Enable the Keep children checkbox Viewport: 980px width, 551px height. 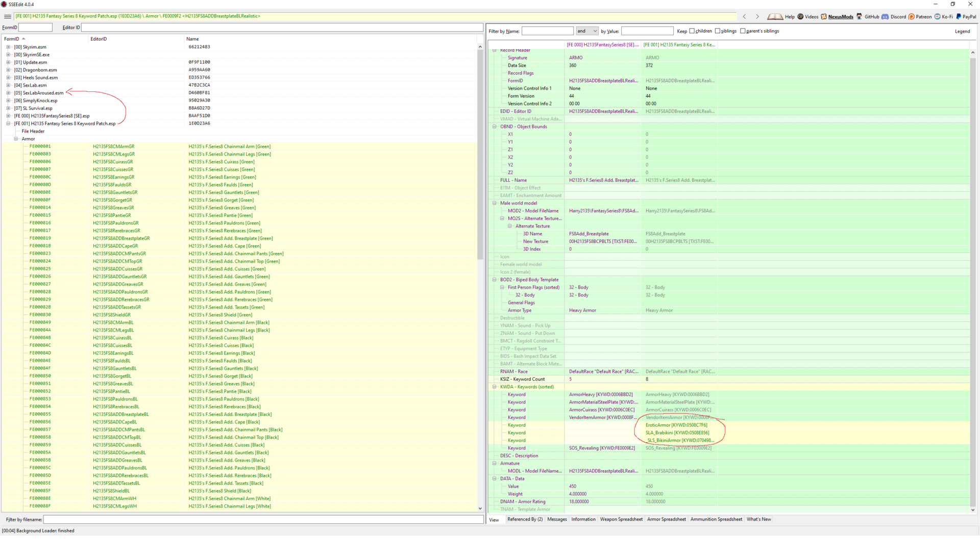pos(692,31)
